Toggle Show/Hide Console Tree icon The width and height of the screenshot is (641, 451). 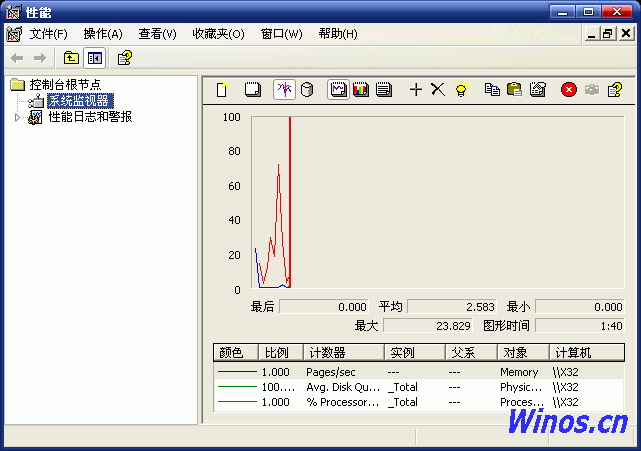pyautogui.click(x=94, y=58)
